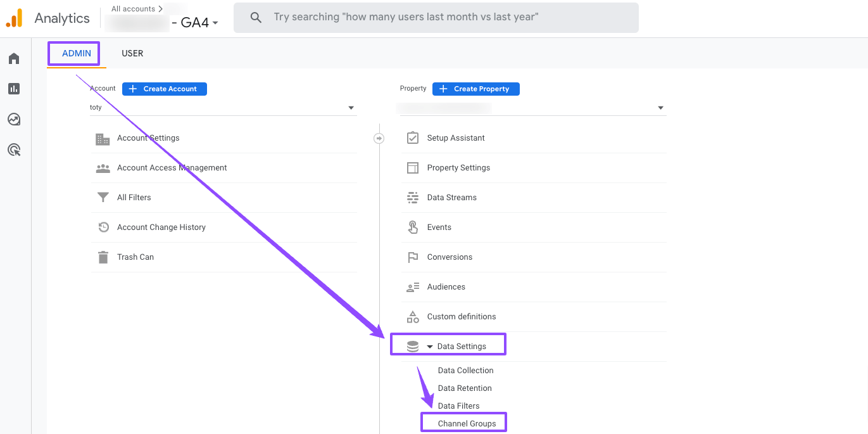
Task: Click the All Filters funnel icon
Action: click(x=103, y=198)
